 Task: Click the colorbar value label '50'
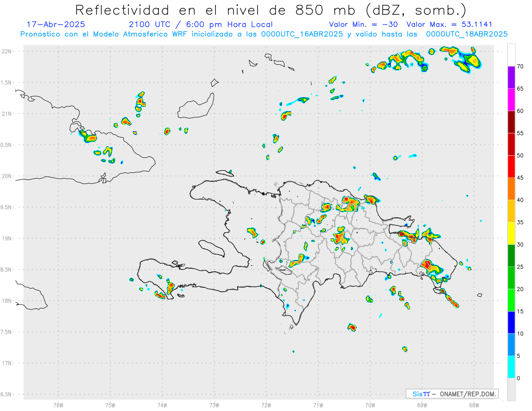[x=520, y=156]
